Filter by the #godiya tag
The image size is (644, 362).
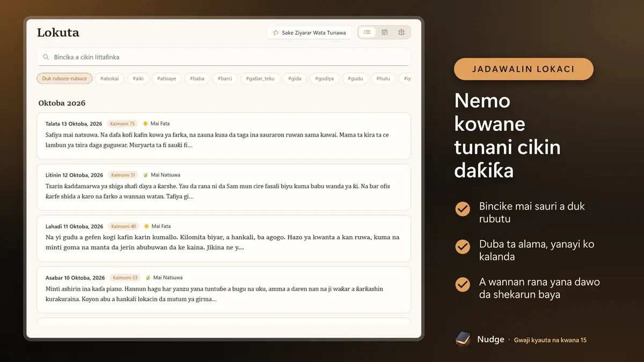(324, 78)
